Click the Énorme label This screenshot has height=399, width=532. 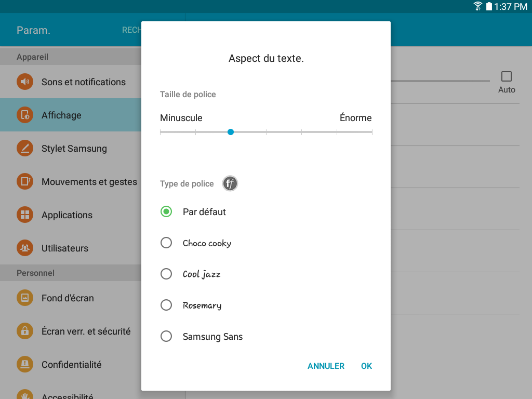pos(355,117)
